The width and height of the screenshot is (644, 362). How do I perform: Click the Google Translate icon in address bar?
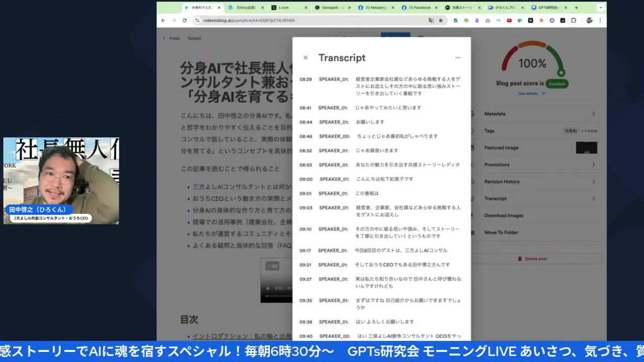point(431,20)
